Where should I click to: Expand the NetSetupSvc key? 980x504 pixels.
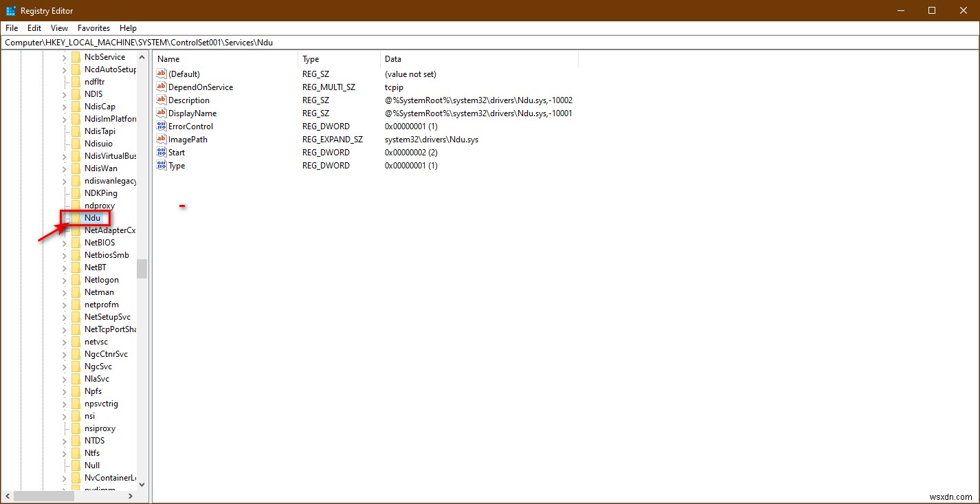(x=64, y=316)
